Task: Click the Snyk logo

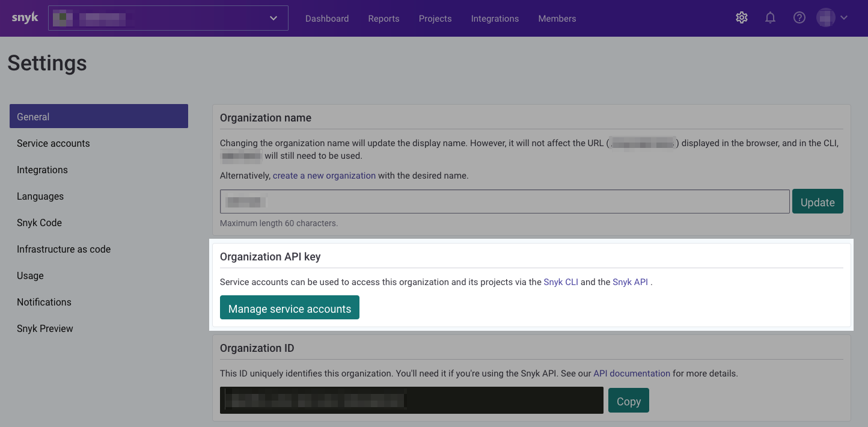Action: pyautogui.click(x=25, y=18)
